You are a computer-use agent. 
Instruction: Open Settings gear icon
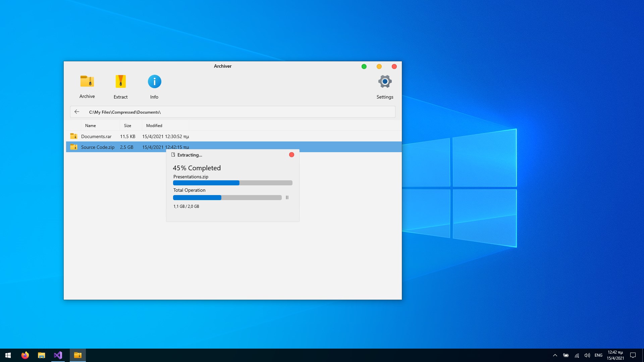coord(385,81)
